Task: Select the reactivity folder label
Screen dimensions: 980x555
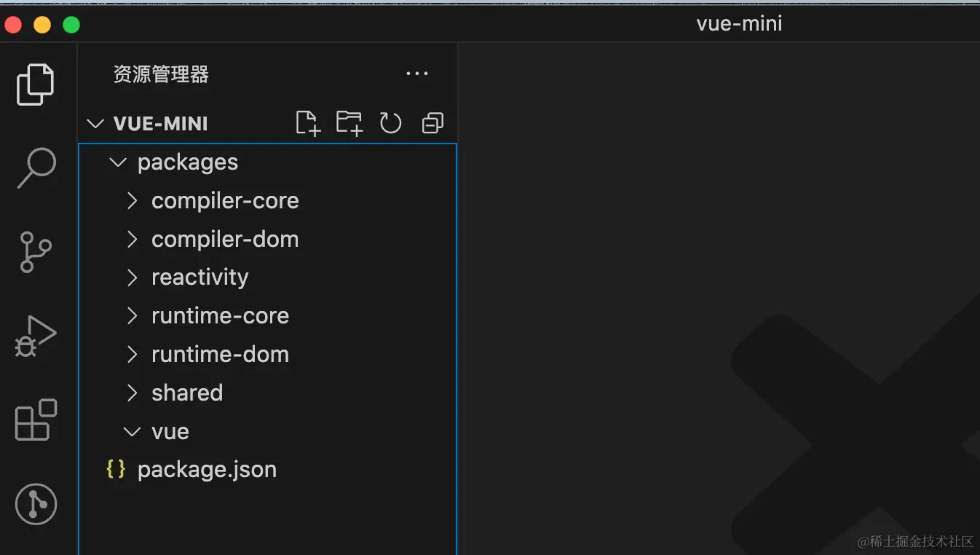Action: tap(199, 277)
